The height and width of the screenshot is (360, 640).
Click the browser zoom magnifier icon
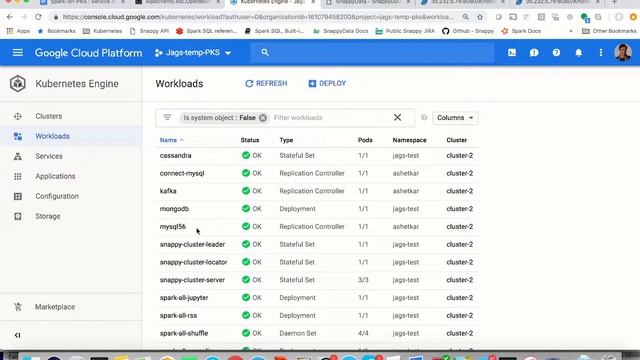[465, 17]
